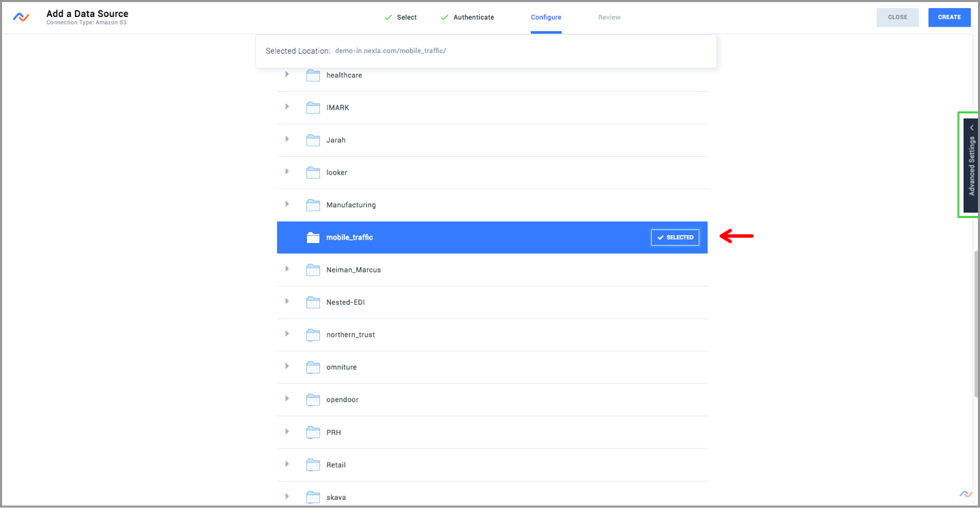Expand the healthcare folder

[287, 74]
